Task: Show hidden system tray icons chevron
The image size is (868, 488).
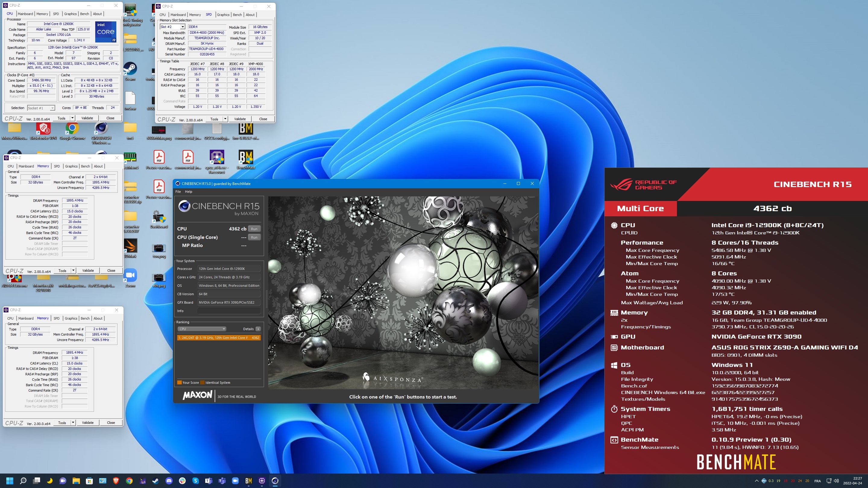Action: click(x=756, y=480)
